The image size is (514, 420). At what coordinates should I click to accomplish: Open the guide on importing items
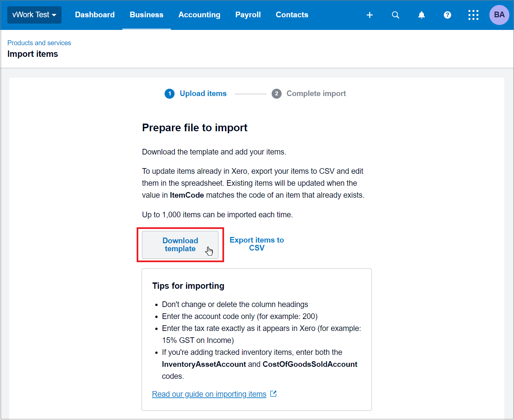pyautogui.click(x=209, y=394)
